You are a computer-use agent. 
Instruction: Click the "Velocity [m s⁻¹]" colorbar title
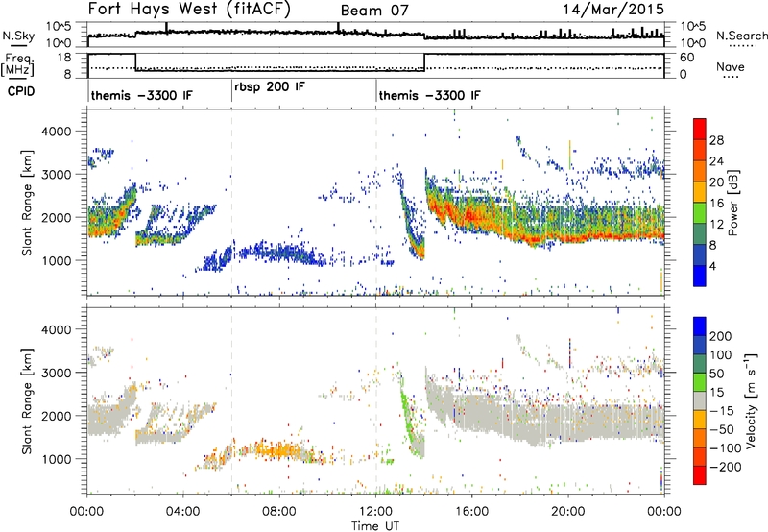point(750,400)
